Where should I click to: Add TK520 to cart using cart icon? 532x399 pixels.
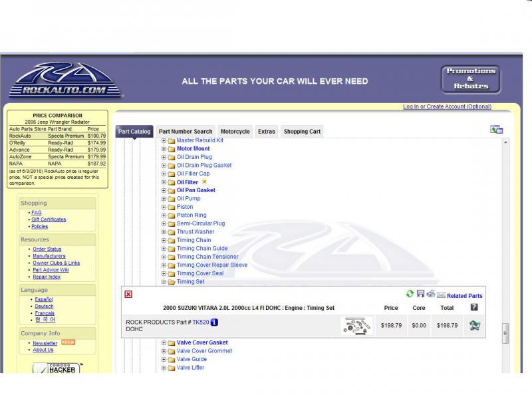474,325
